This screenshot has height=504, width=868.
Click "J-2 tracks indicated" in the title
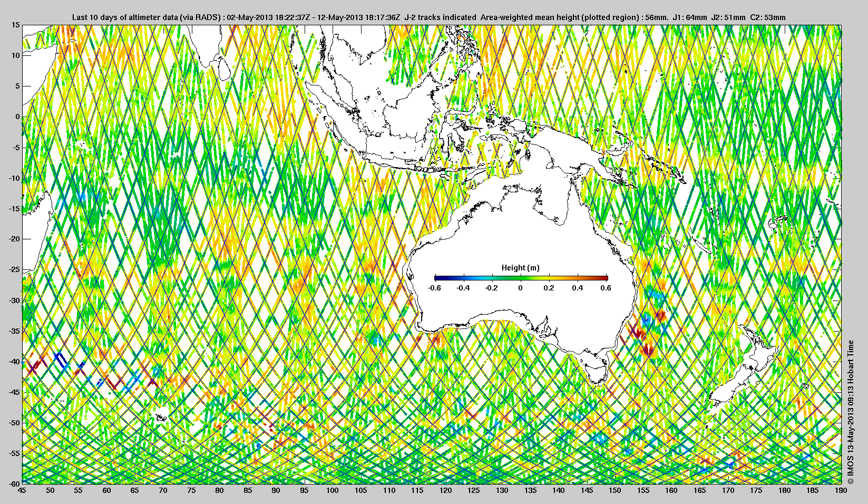pyautogui.click(x=440, y=17)
